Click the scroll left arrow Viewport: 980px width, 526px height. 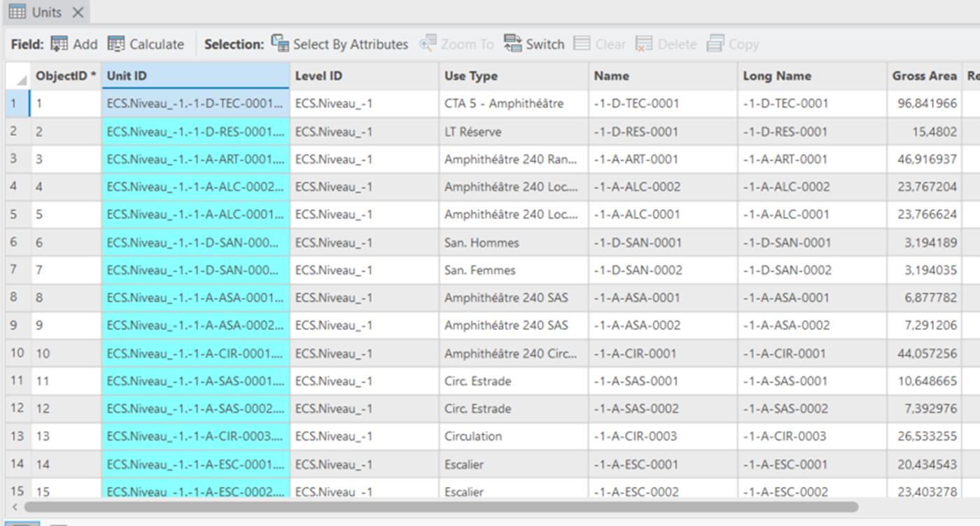15,506
